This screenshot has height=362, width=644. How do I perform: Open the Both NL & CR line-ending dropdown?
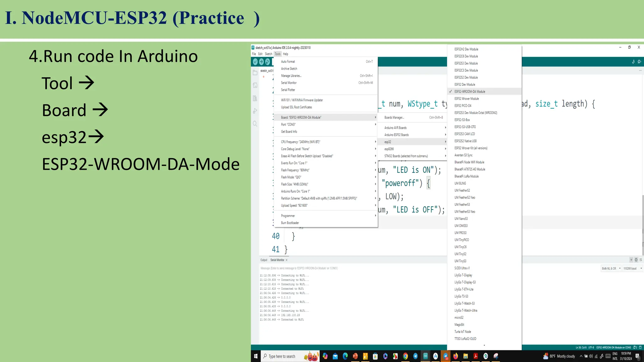click(x=611, y=268)
